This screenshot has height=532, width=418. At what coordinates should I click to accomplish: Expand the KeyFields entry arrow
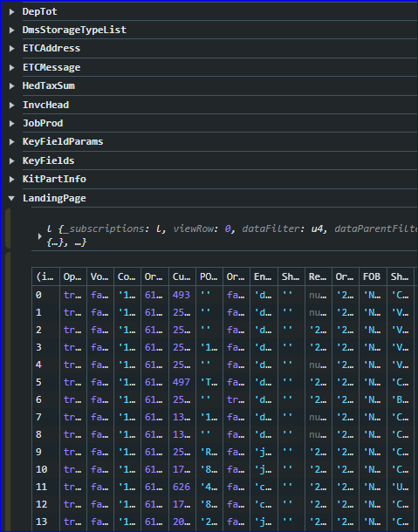(x=12, y=160)
